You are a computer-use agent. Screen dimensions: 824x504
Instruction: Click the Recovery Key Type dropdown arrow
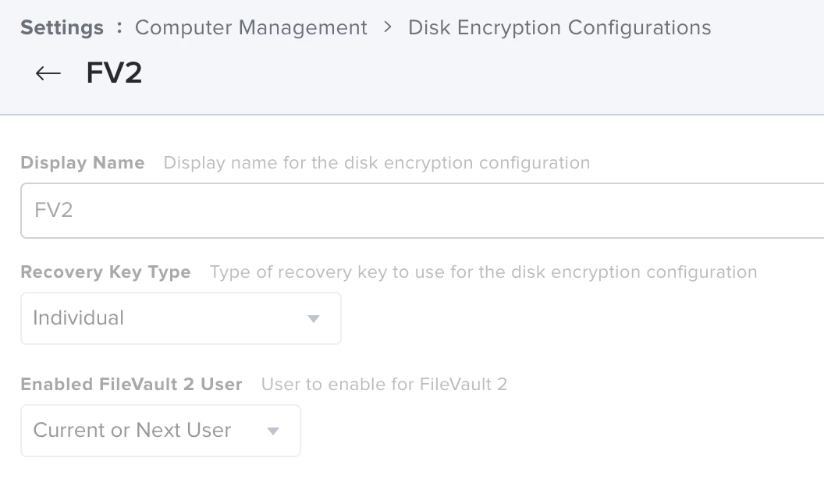coord(314,318)
